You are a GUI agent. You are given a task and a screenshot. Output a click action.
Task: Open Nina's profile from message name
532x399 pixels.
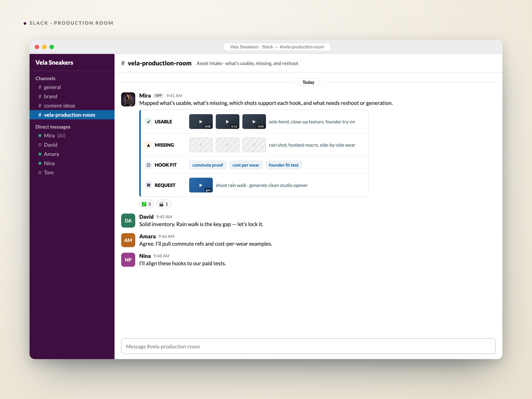(x=145, y=256)
